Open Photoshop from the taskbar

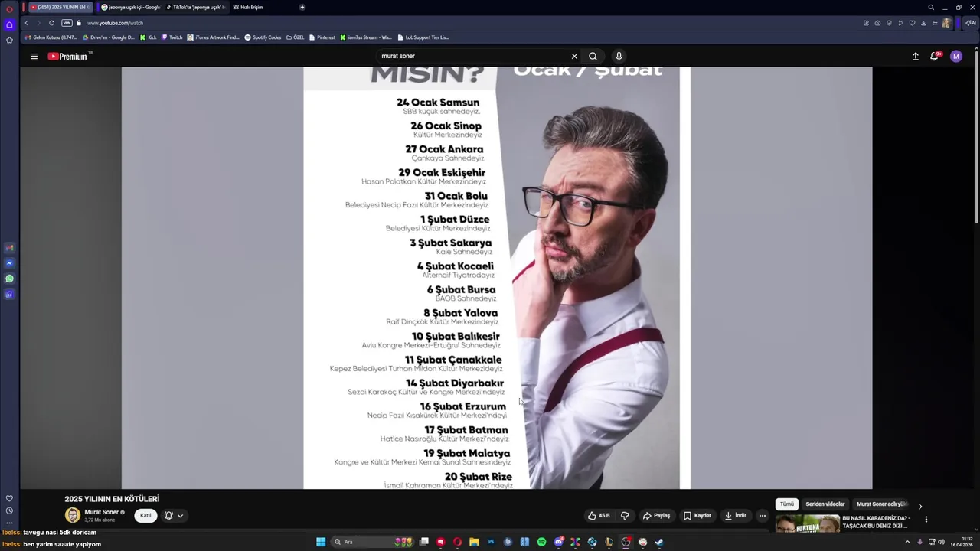click(491, 542)
